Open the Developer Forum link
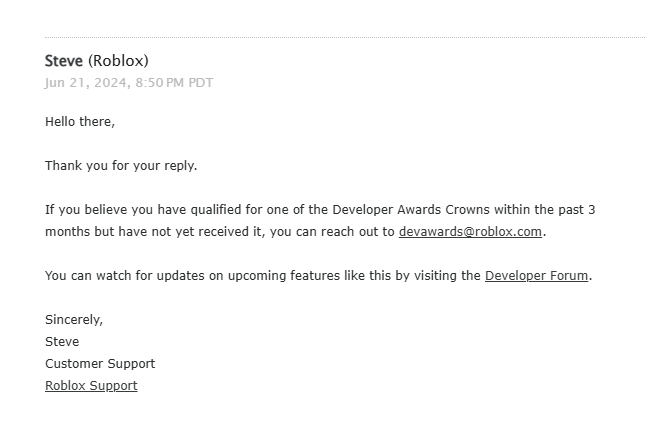Image resolution: width=672 pixels, height=436 pixels. point(536,275)
